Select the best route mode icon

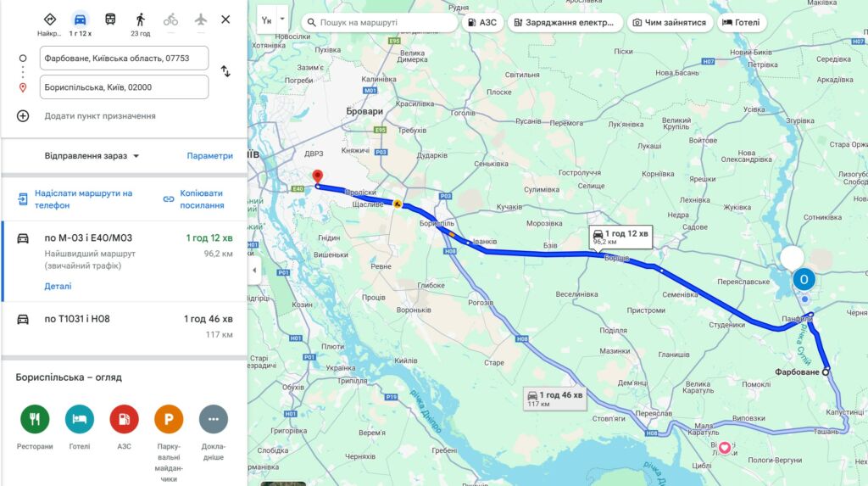pos(49,20)
